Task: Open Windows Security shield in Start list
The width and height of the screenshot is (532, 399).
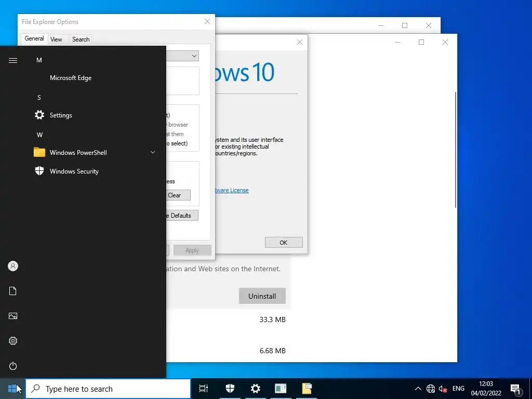Action: pyautogui.click(x=39, y=171)
